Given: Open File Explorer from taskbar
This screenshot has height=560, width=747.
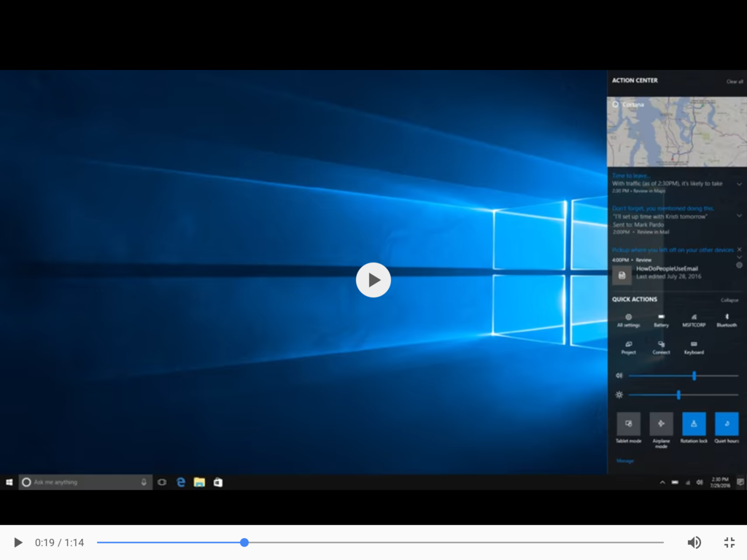Looking at the screenshot, I should coord(199,483).
